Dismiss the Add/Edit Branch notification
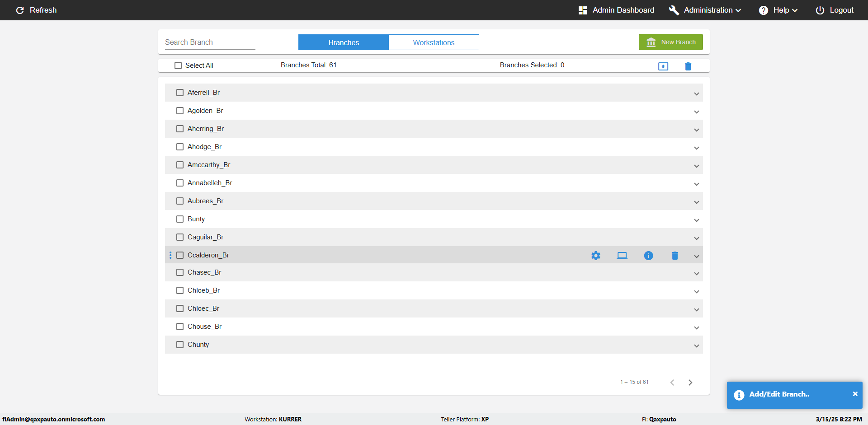Viewport: 868px width, 425px height. point(855,394)
